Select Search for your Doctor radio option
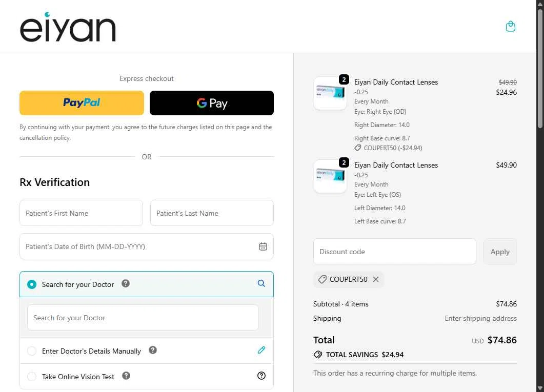 [32, 284]
